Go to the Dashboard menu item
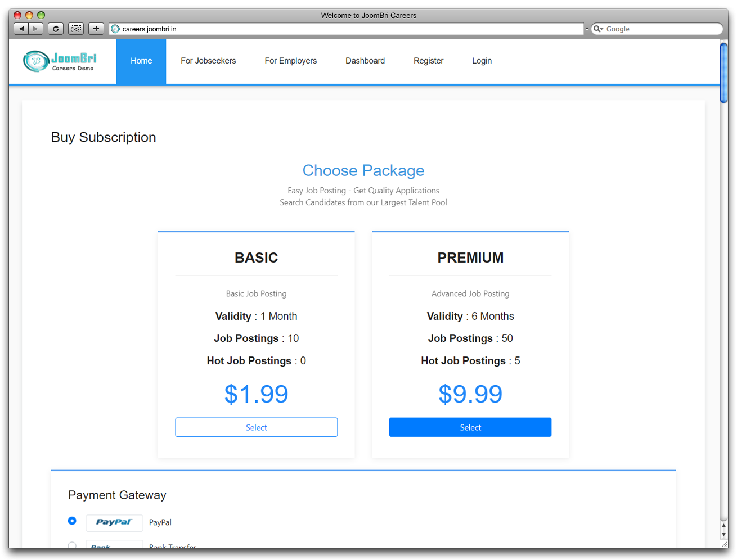Image resolution: width=737 pixels, height=560 pixels. (x=365, y=61)
